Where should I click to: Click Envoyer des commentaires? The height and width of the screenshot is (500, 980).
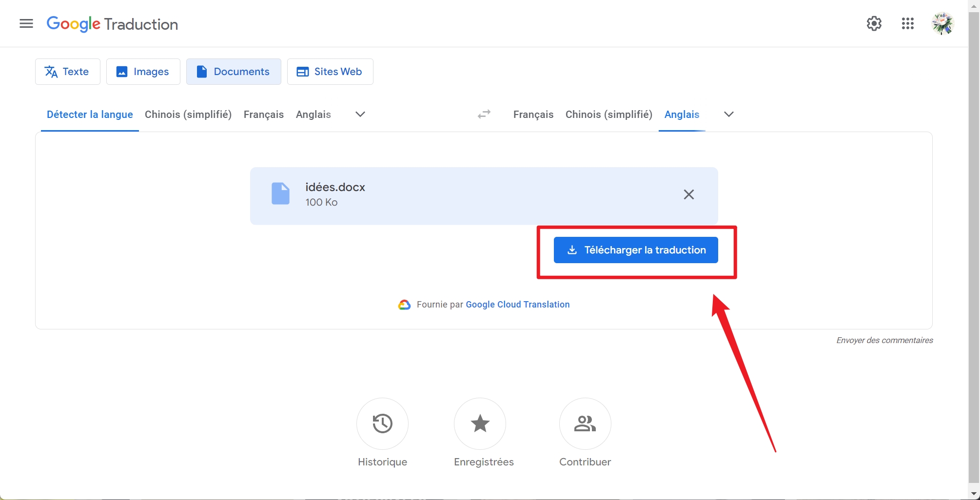(x=884, y=340)
